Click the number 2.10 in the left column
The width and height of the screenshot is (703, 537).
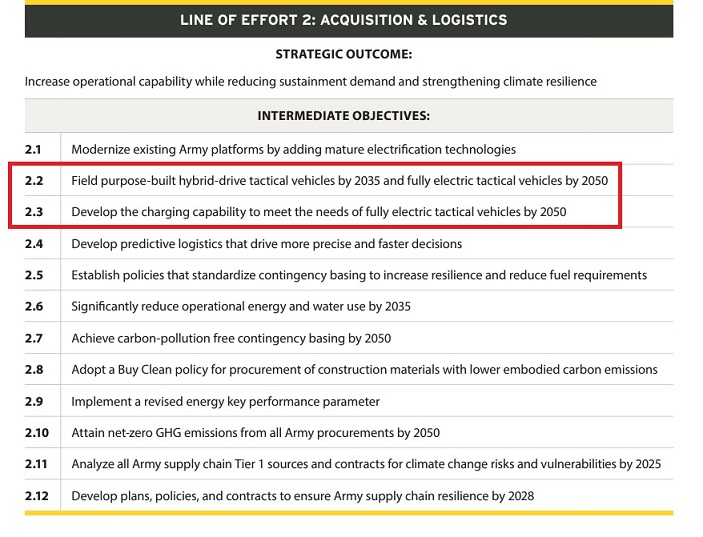pyautogui.click(x=37, y=433)
